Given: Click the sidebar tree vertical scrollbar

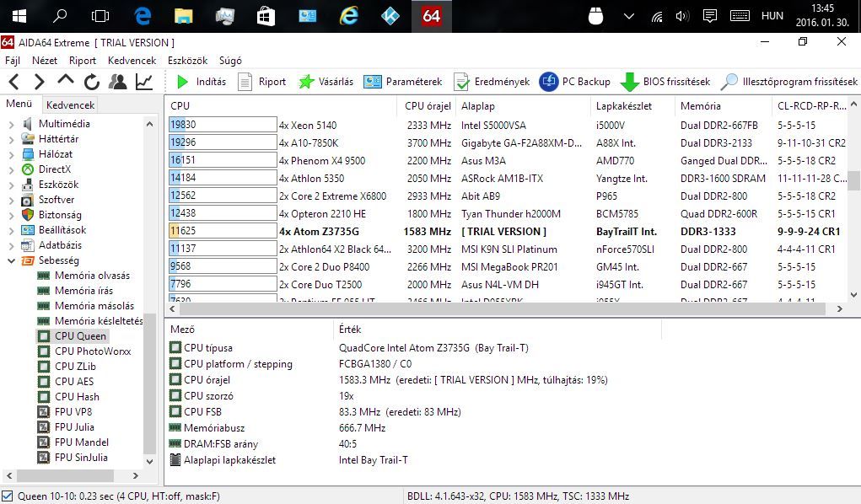Looking at the screenshot, I should pyautogui.click(x=149, y=383).
